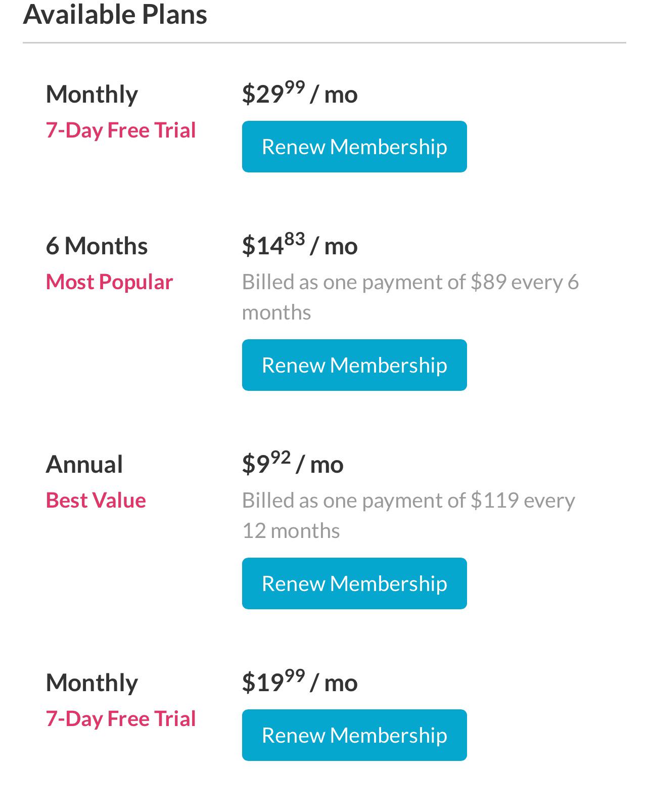649x812 pixels.
Task: Select the 7-Day Free Trial text for the $19.99 plan
Action: [120, 719]
